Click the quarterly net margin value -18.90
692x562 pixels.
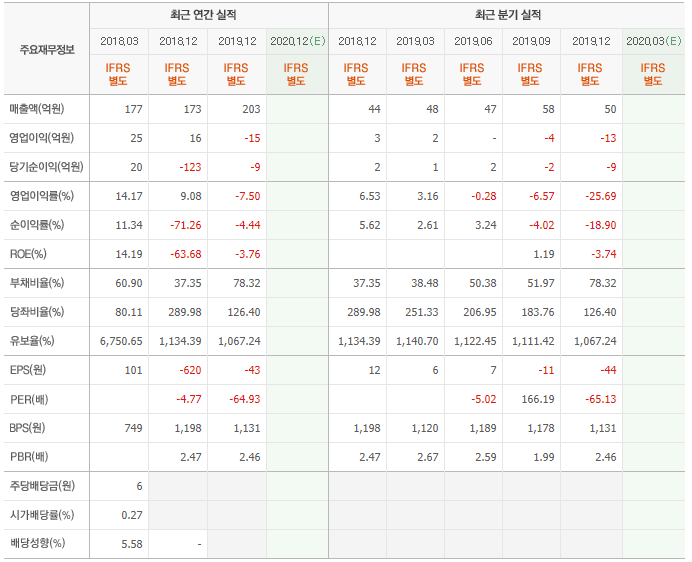point(601,225)
